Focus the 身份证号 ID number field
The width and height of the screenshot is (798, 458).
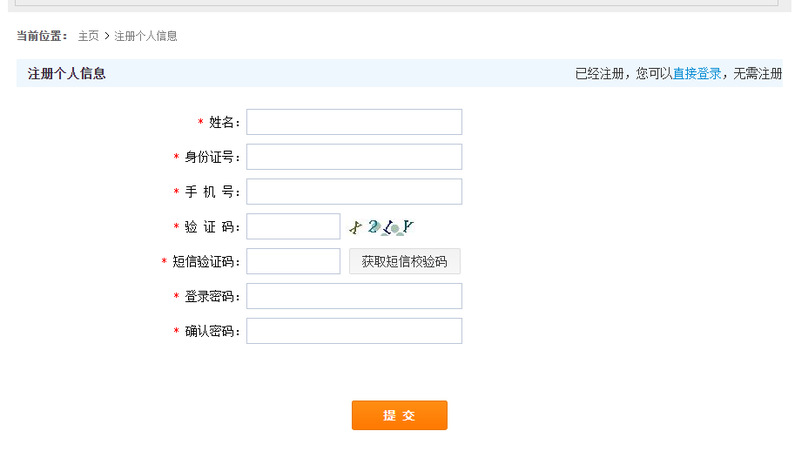click(x=354, y=157)
